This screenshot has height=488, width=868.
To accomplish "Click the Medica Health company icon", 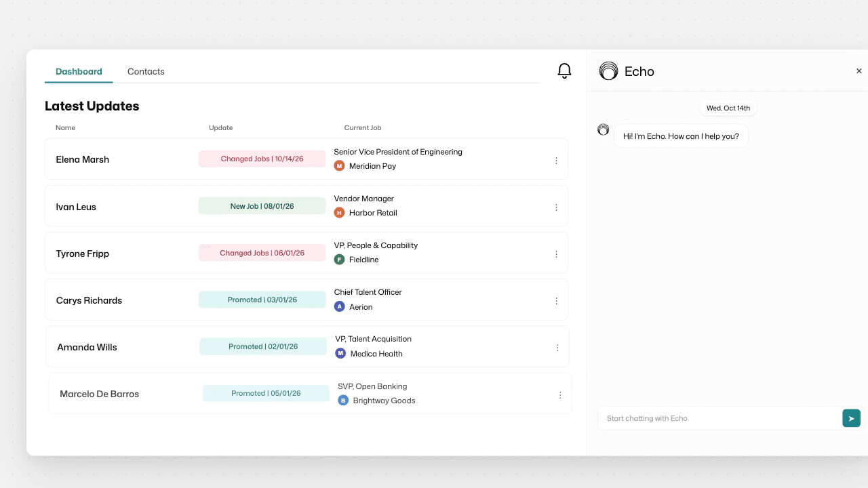I will [341, 354].
